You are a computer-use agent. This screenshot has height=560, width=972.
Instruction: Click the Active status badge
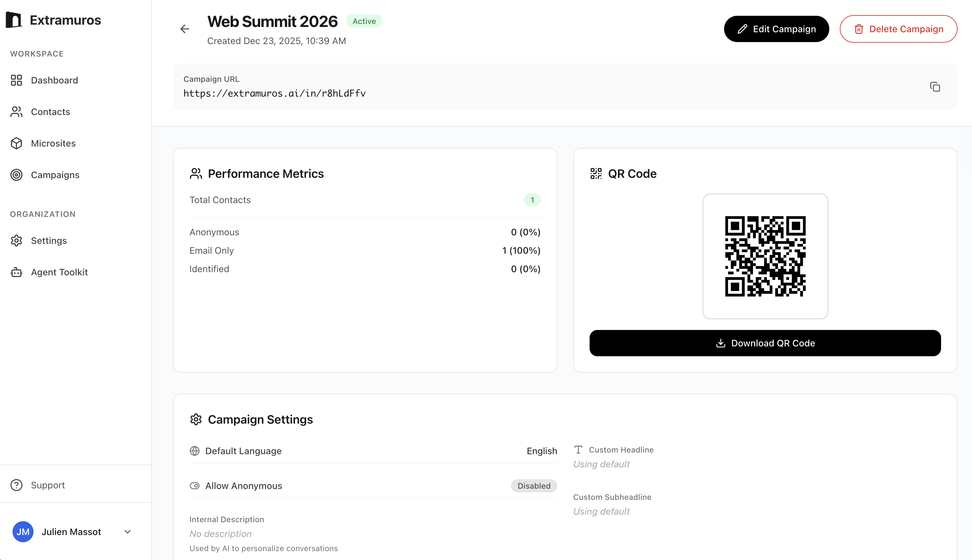pos(364,21)
